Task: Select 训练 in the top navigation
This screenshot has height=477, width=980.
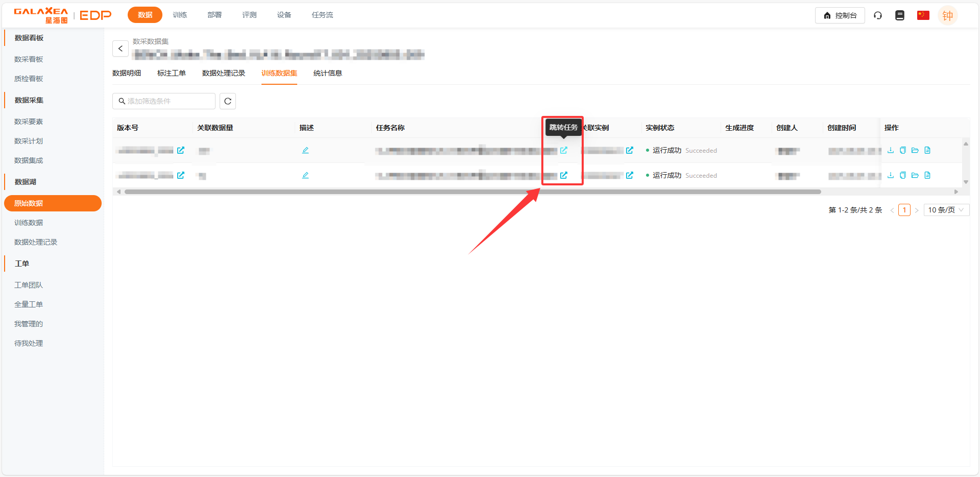Action: pos(180,15)
